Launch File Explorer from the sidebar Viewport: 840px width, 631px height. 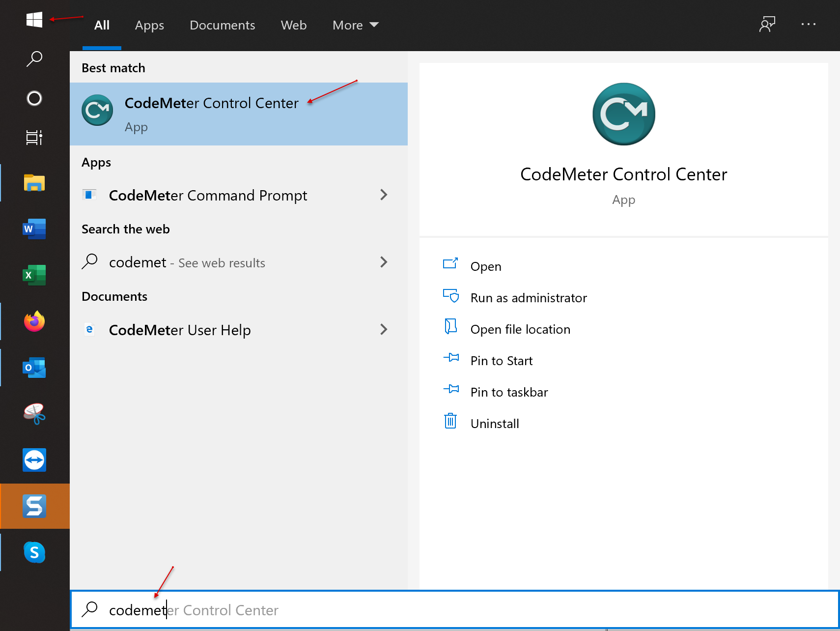point(34,182)
